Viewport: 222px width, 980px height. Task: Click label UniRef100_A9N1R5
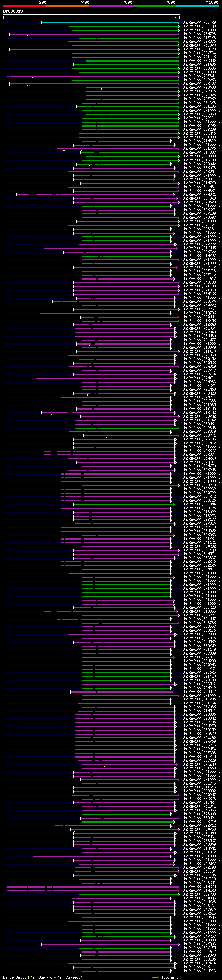[199, 508]
